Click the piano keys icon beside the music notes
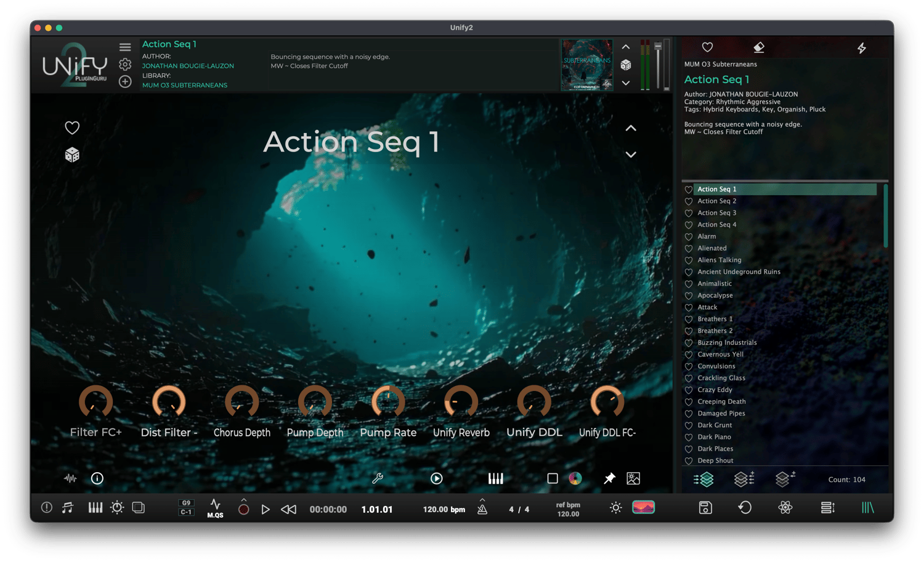Image resolution: width=924 pixels, height=562 pixels. 95,508
